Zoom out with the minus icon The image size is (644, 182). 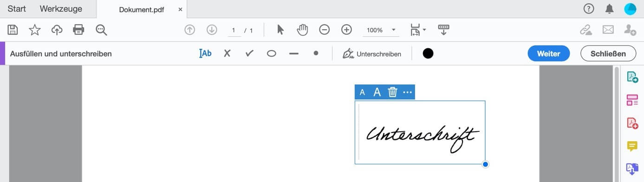(x=325, y=30)
